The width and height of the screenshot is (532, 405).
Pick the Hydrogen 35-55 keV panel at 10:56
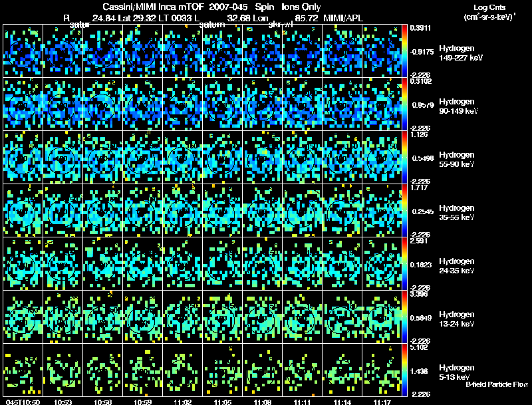pyautogui.click(x=103, y=210)
